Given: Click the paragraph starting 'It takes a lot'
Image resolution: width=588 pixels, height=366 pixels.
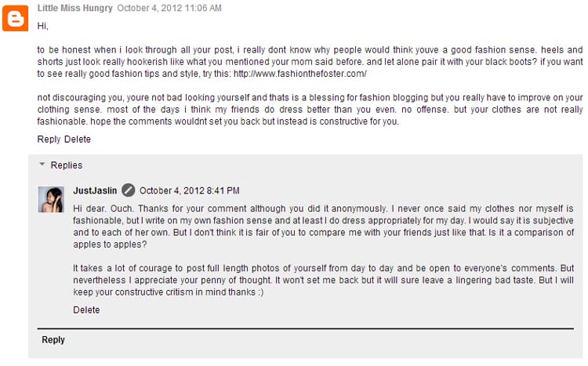Looking at the screenshot, I should tap(323, 280).
